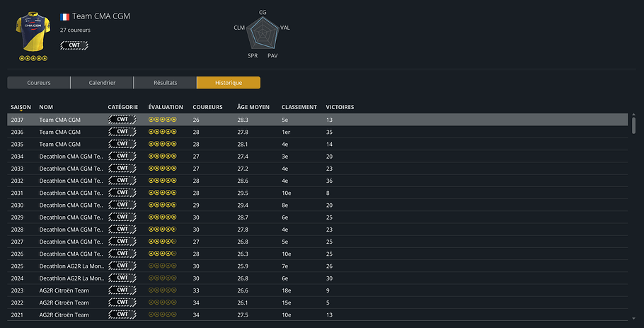Select the Historique tab

pyautogui.click(x=229, y=83)
